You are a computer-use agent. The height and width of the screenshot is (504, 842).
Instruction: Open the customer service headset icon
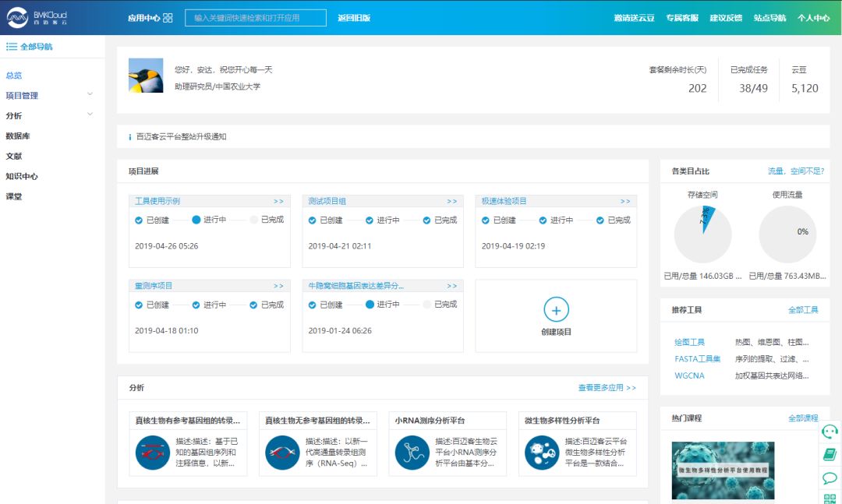830,431
